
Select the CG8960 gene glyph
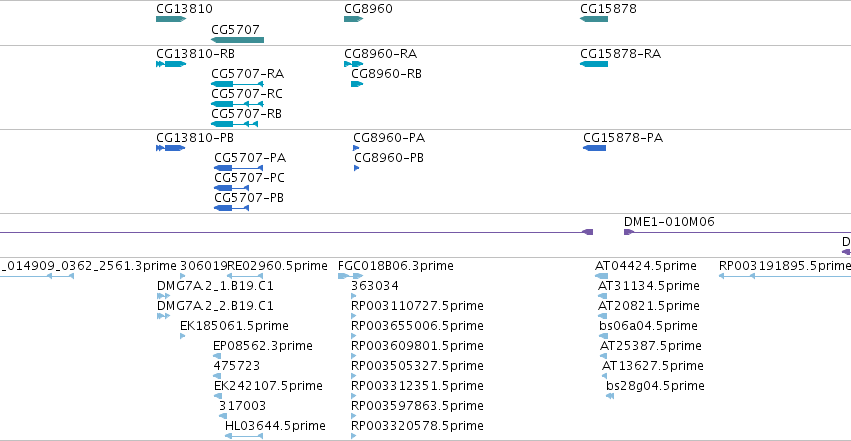coord(353,19)
